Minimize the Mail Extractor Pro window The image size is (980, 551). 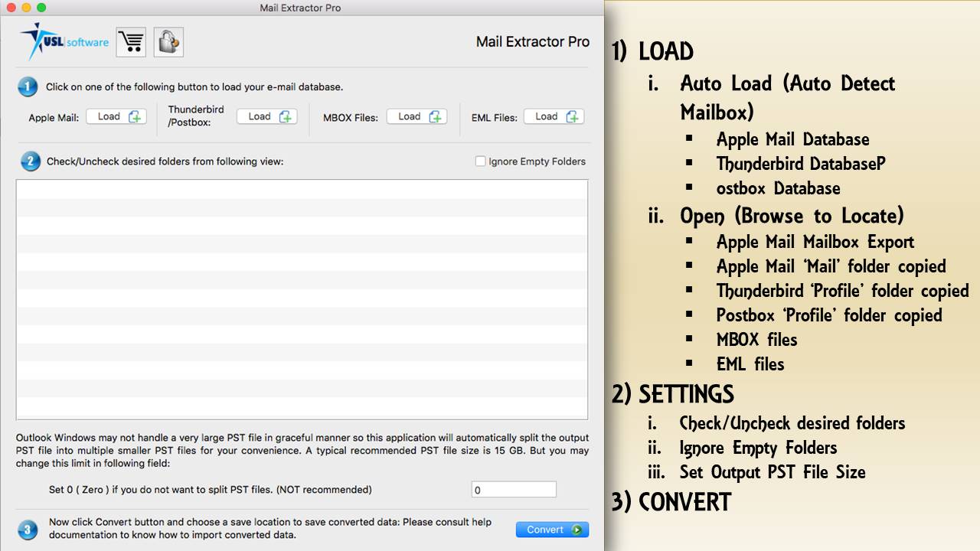click(x=26, y=8)
